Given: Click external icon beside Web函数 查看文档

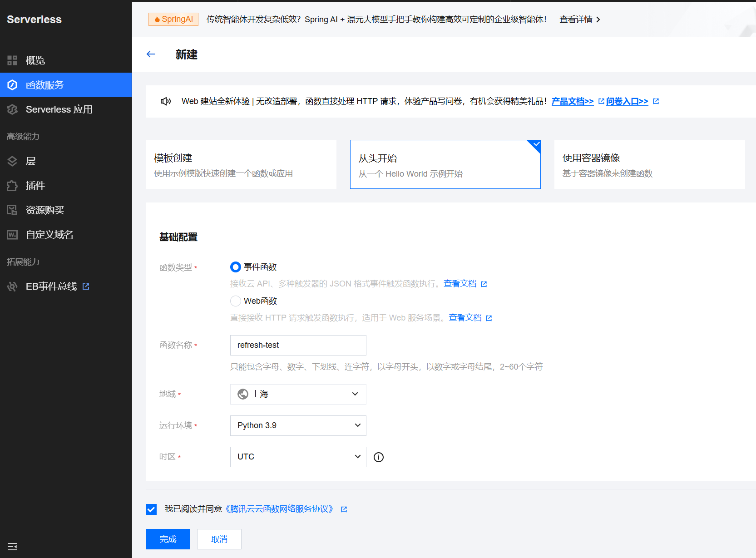Looking at the screenshot, I should coord(489,318).
